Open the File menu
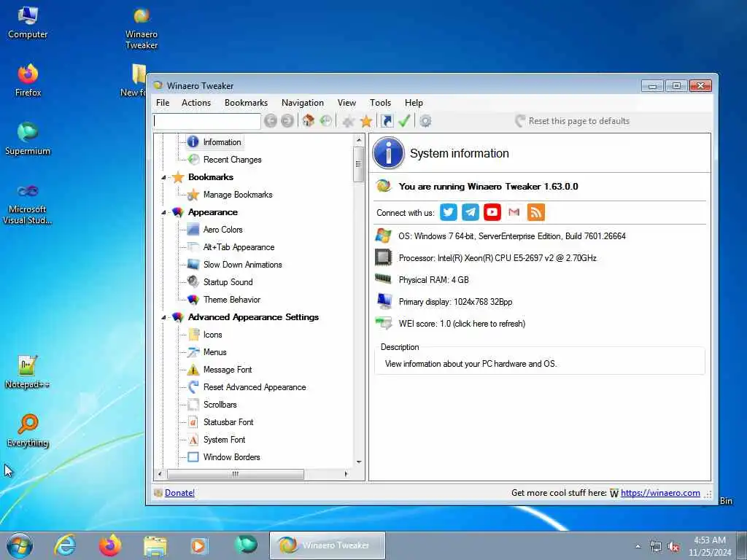Viewport: 747px width, 560px height. [163, 103]
